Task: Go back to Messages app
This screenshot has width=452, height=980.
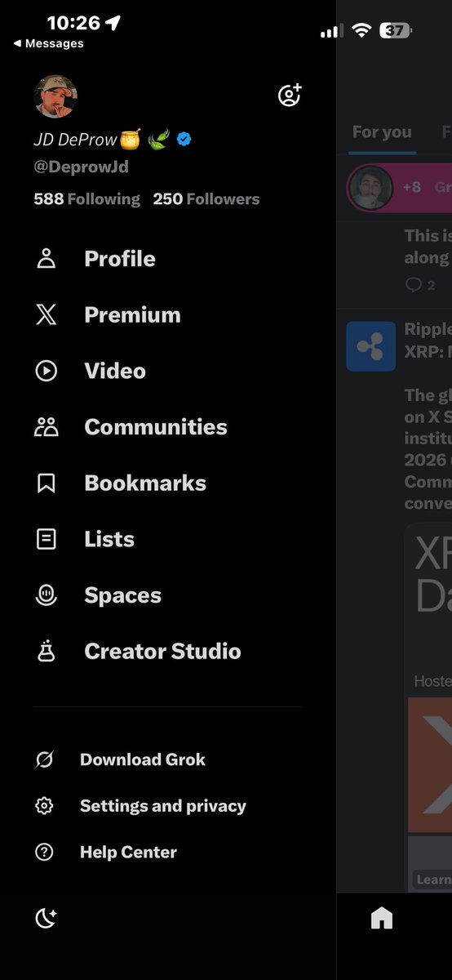Action: point(49,43)
